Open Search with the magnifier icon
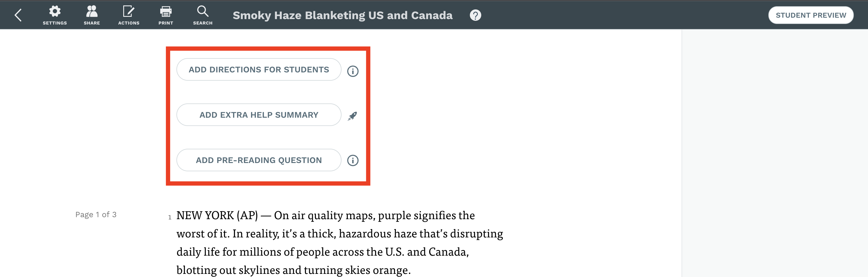The image size is (868, 277). tap(203, 15)
